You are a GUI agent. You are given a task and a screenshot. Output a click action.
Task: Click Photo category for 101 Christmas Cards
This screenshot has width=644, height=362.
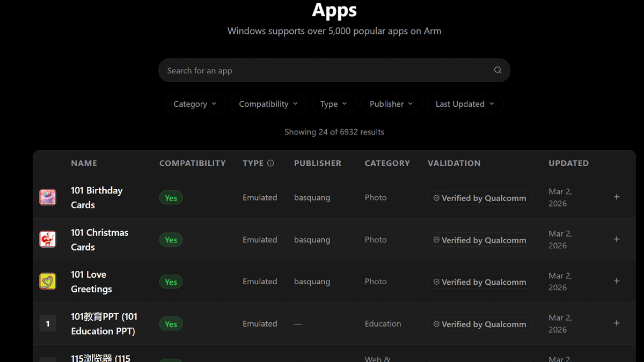pos(376,239)
